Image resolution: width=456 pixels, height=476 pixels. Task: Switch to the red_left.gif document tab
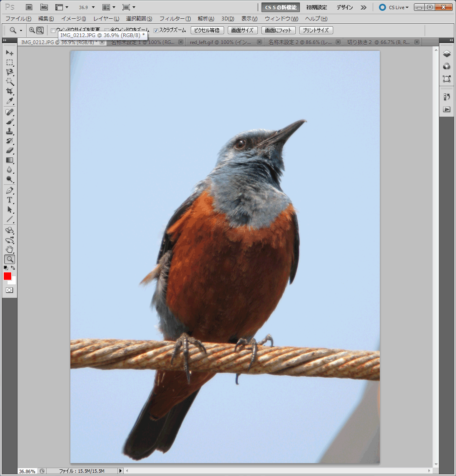click(x=221, y=42)
